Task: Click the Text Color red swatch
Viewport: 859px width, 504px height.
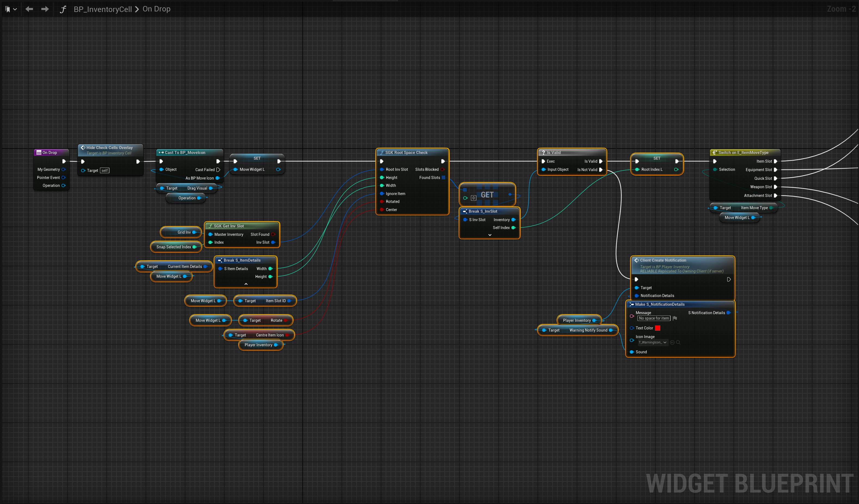Action: pos(658,328)
